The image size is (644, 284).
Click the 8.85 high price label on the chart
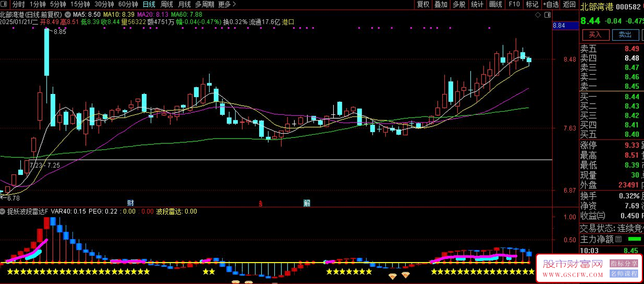coord(60,32)
